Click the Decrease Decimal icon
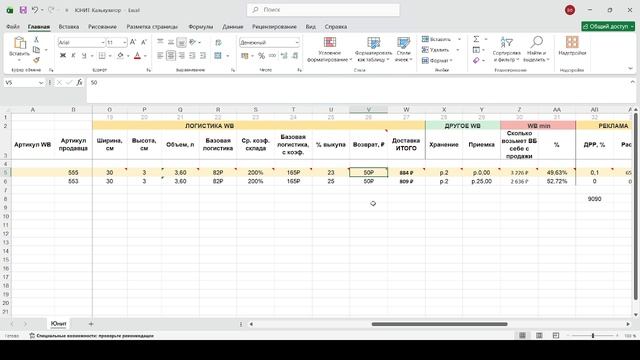Viewport: 640px width, 360px height. click(x=295, y=56)
